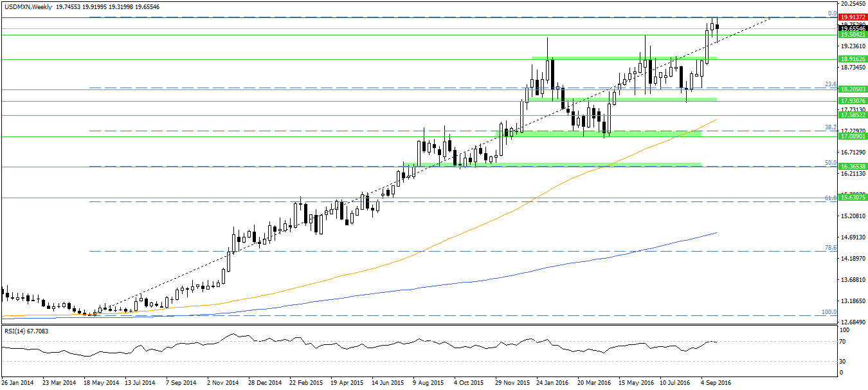Viewport: 868px width, 390px height.
Task: Click the USDMXN,Weekly chart title text
Action: point(25,6)
